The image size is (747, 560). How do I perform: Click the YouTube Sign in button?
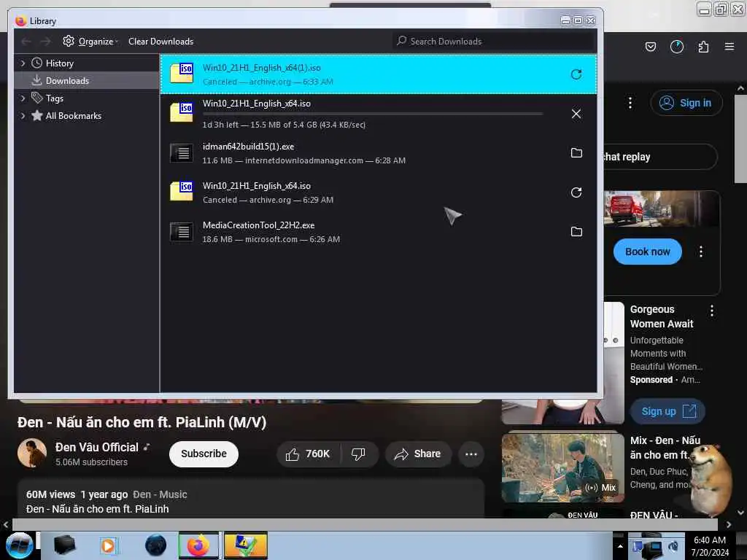click(686, 103)
